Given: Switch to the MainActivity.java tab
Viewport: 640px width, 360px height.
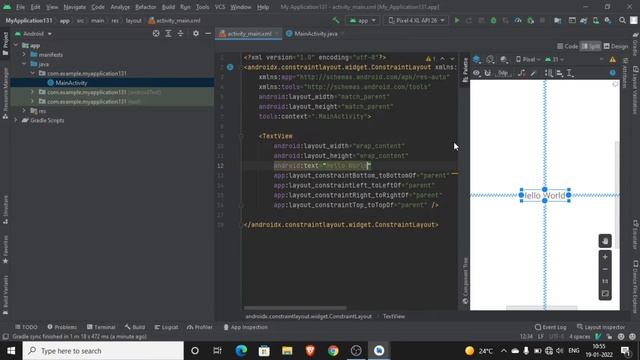Looking at the screenshot, I should point(316,34).
